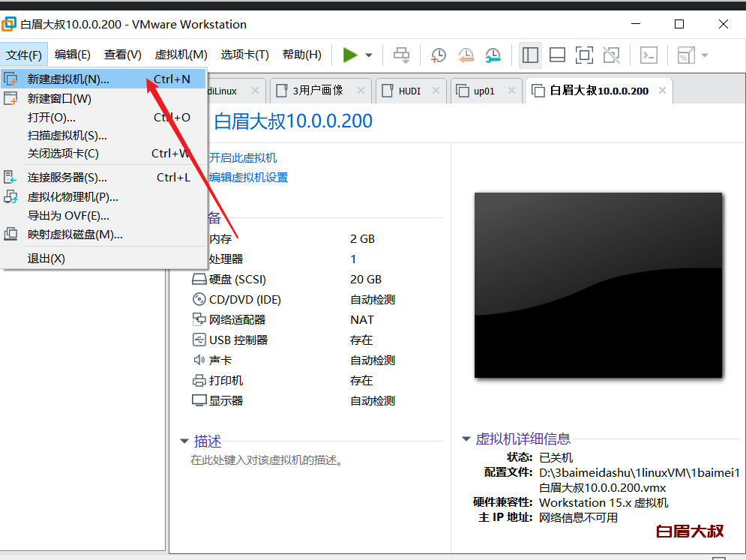Click the Unity mode toolbar icon
746x560 pixels.
click(x=611, y=55)
